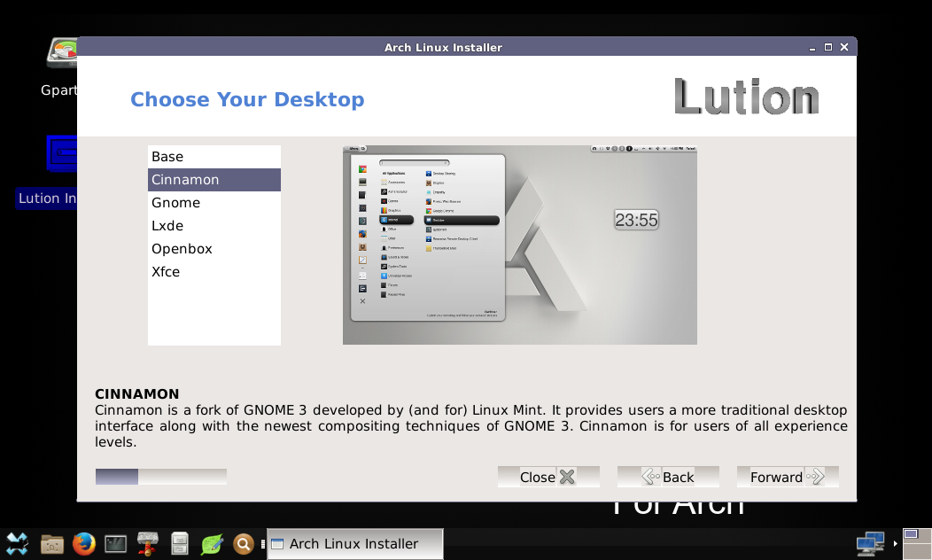Expand the tray arrow beside the network icon
Image resolution: width=932 pixels, height=560 pixels.
895,543
